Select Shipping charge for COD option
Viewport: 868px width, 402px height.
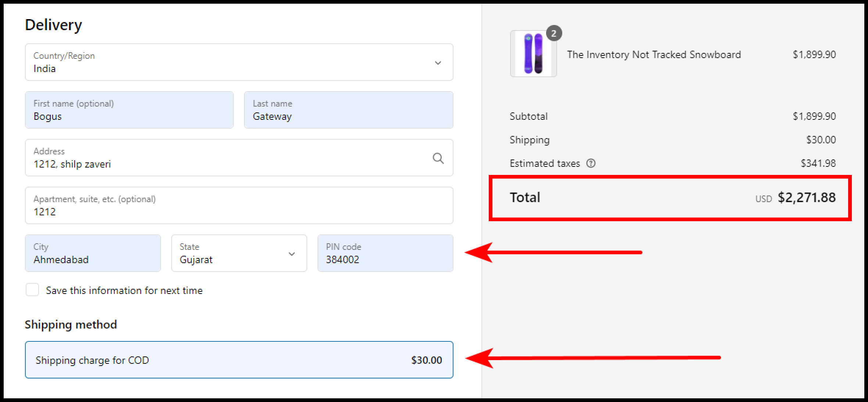[x=239, y=360]
